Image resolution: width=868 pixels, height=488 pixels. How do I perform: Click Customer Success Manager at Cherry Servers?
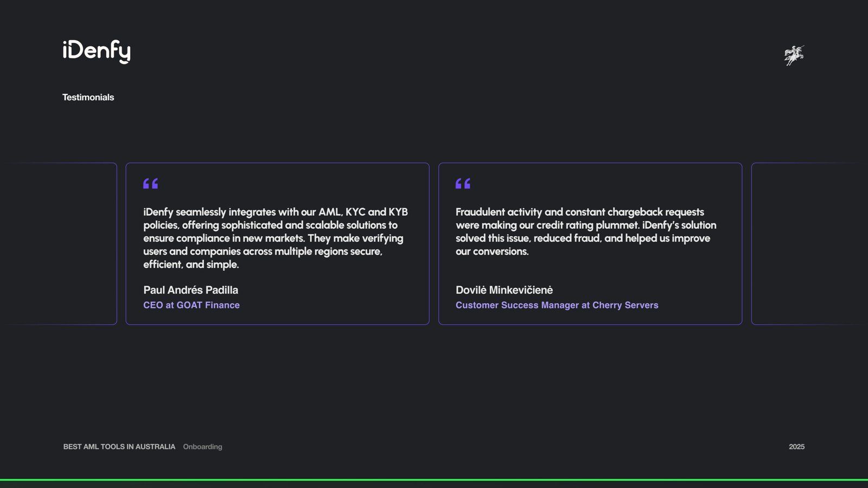pos(557,305)
